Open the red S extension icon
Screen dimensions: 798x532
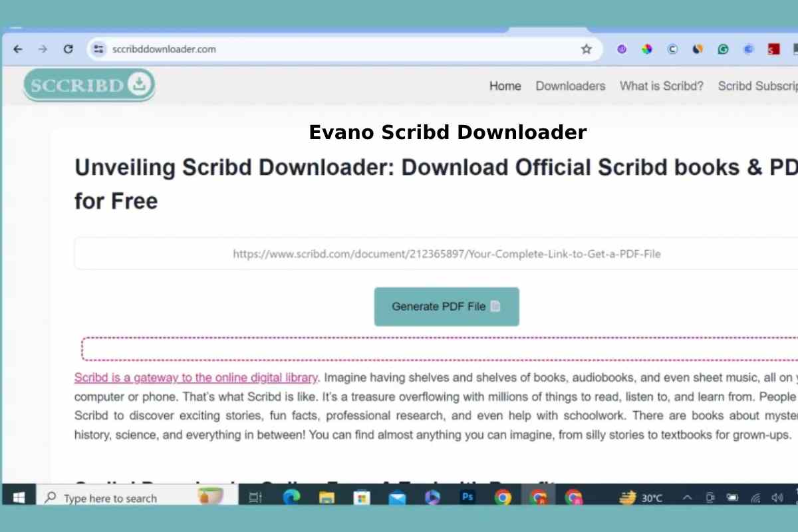pyautogui.click(x=773, y=49)
